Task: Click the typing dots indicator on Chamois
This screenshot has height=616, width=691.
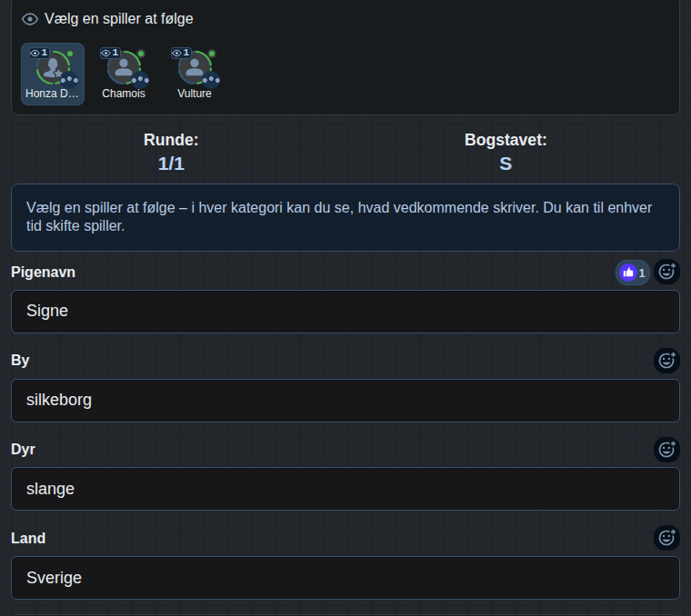Action: pyautogui.click(x=140, y=80)
